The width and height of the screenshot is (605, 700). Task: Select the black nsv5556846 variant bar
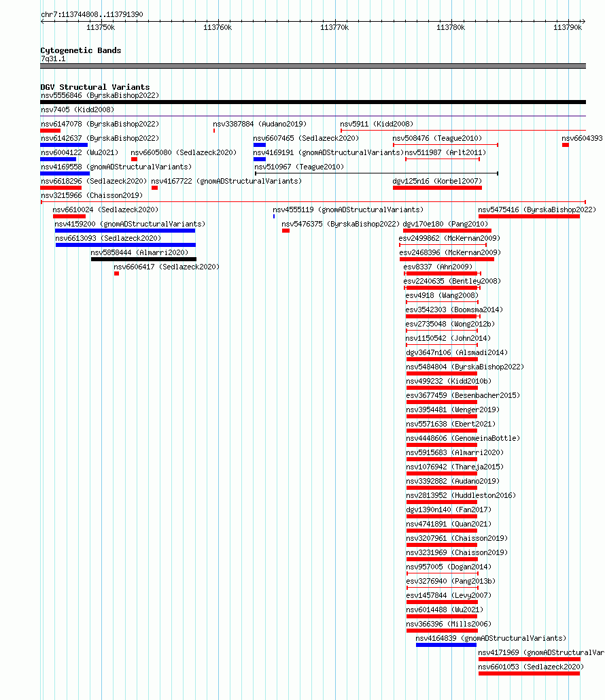(313, 102)
